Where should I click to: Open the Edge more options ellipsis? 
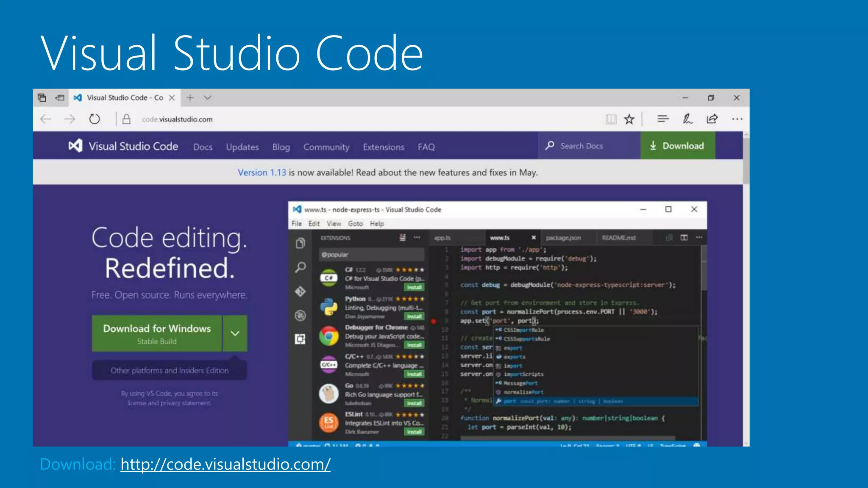737,119
